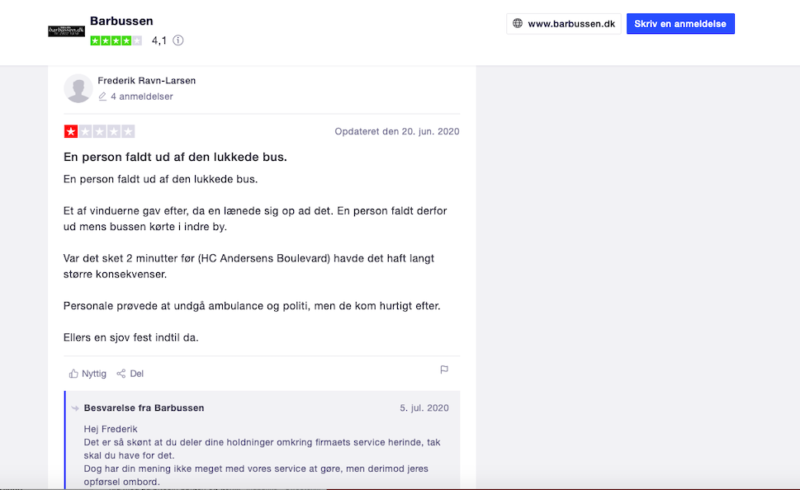The image size is (800, 490).
Task: Click the 4 anmeldelser review count
Action: tap(142, 96)
